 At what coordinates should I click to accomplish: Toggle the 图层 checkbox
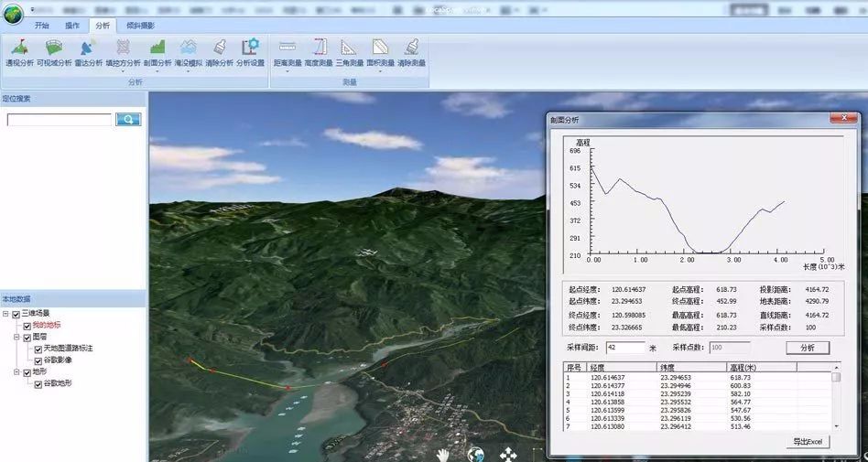[27, 337]
